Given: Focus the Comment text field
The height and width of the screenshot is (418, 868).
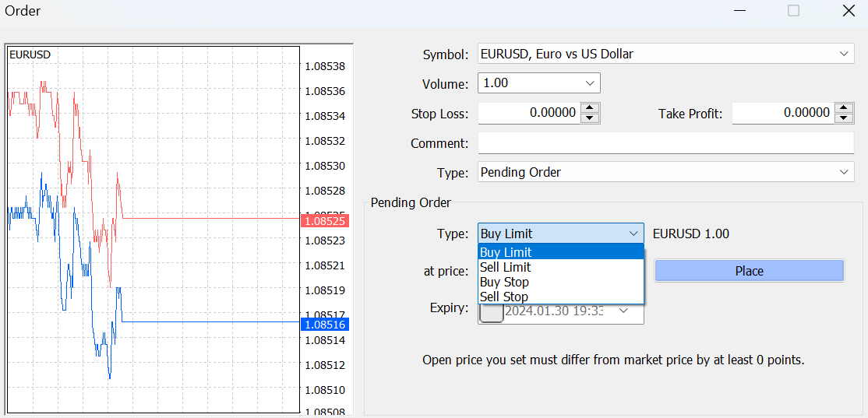Looking at the screenshot, I should coord(666,143).
